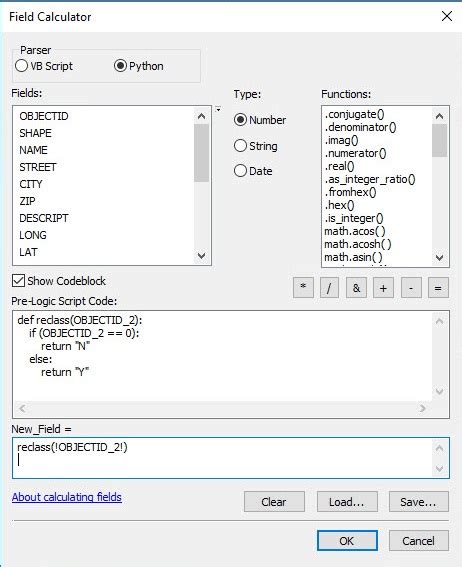The image size is (462, 567).
Task: Click the multiply (*) operator button
Action: coord(303,288)
